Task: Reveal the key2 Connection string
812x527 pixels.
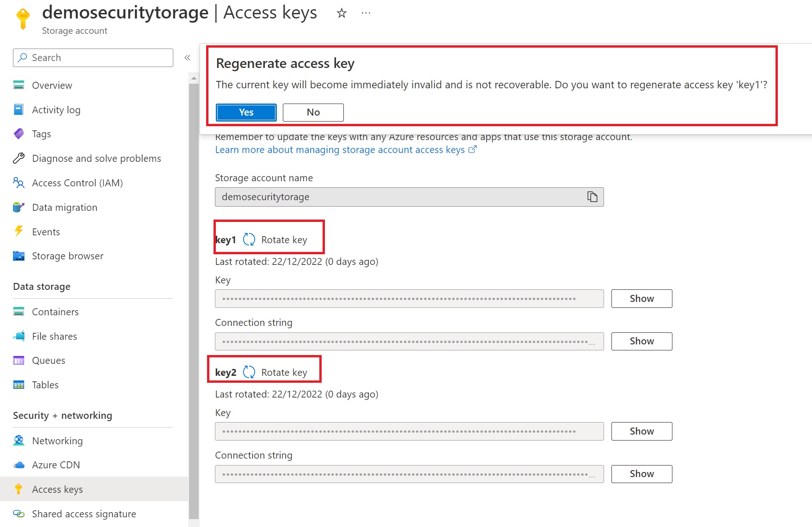Action: pyautogui.click(x=641, y=474)
